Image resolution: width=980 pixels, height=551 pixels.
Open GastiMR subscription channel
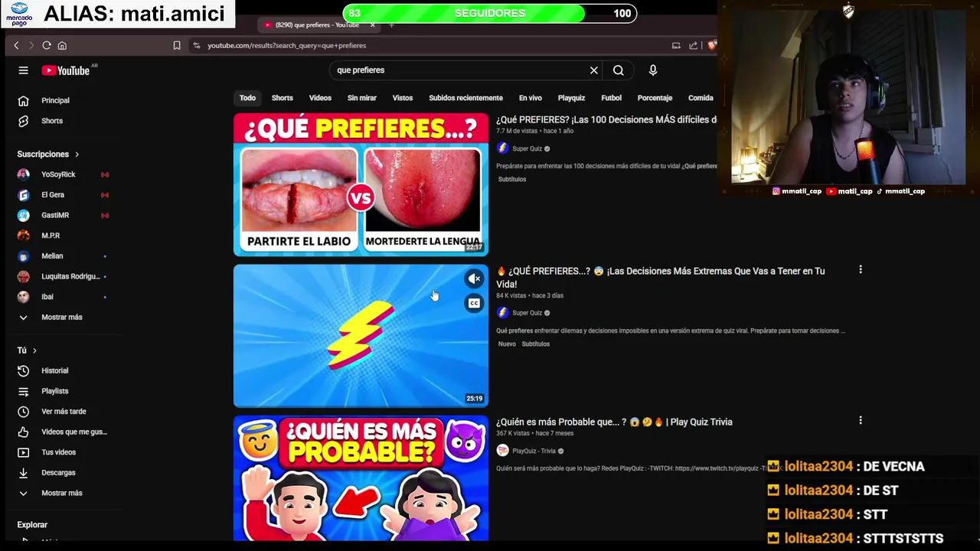pyautogui.click(x=55, y=215)
